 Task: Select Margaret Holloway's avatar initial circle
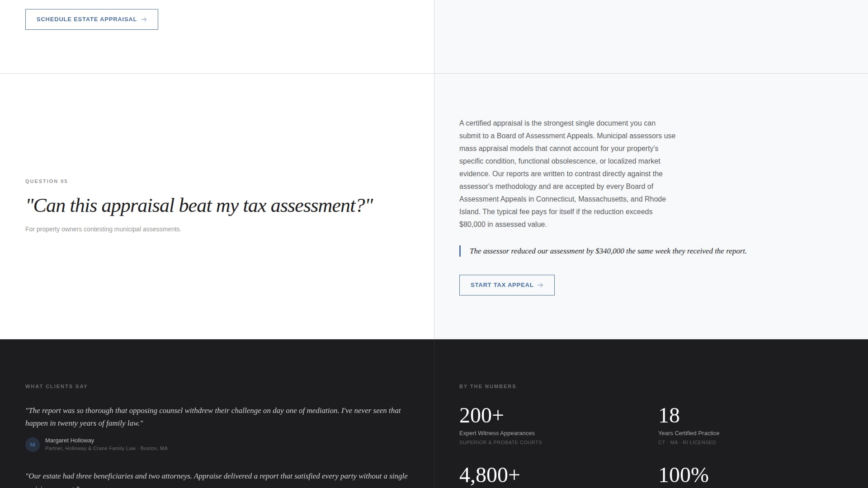[32, 445]
